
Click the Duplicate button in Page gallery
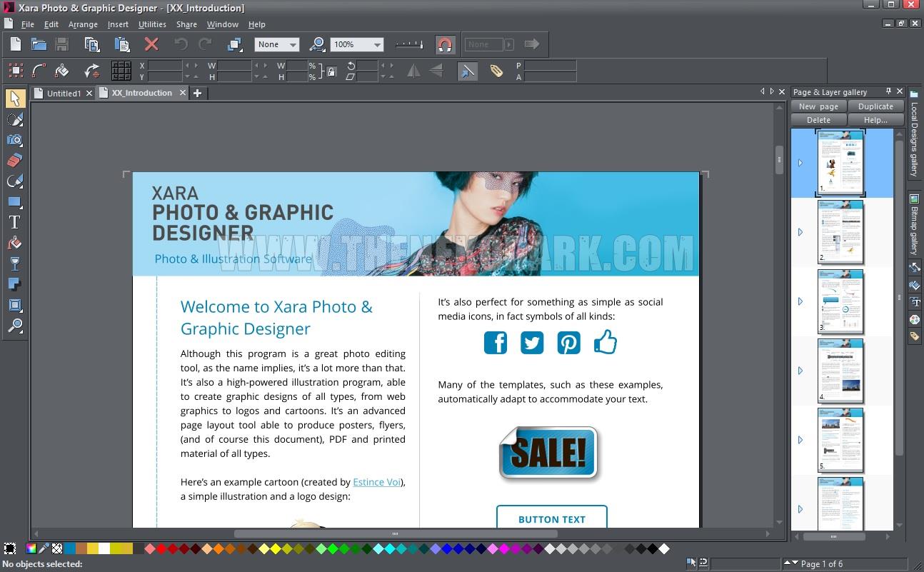tap(875, 106)
